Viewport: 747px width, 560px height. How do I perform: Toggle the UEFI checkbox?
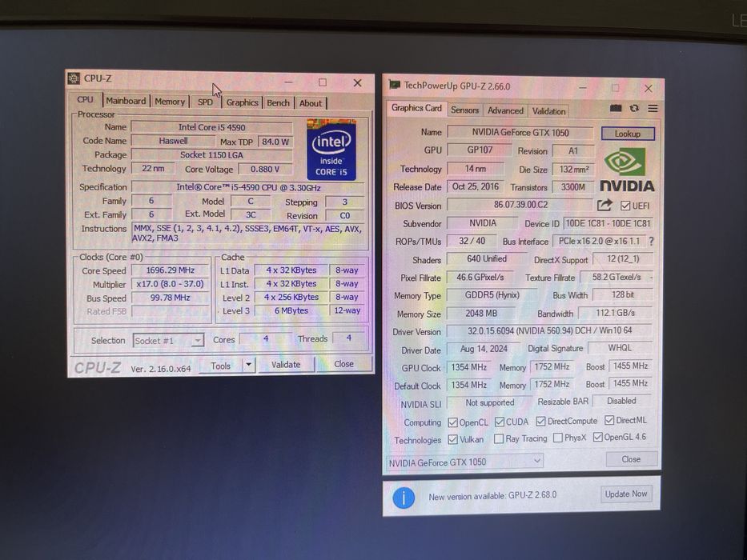click(x=625, y=206)
